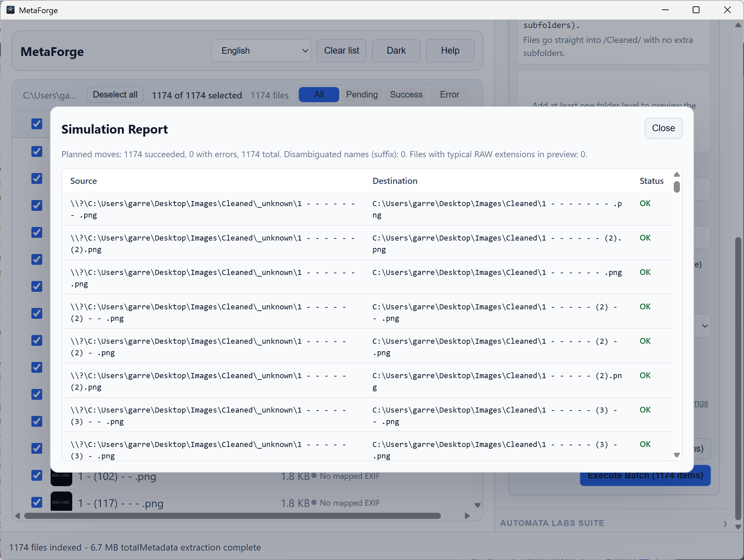The width and height of the screenshot is (744, 560).
Task: Click the Source column header
Action: [x=83, y=181]
